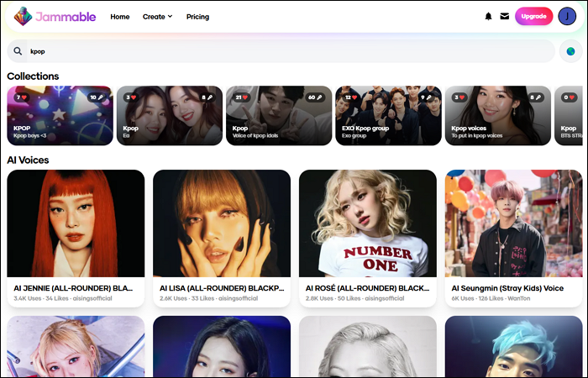Viewport: 588px width, 378px height.
Task: Click AI Seungmin (Stray Kids) Voice title
Action: pos(507,288)
